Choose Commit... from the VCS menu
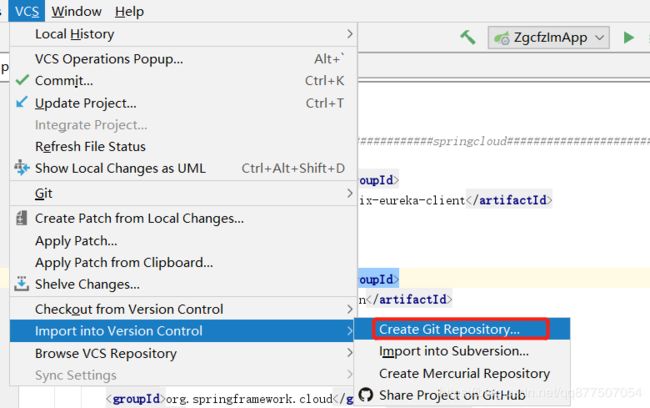This screenshot has width=650, height=408. click(183, 80)
